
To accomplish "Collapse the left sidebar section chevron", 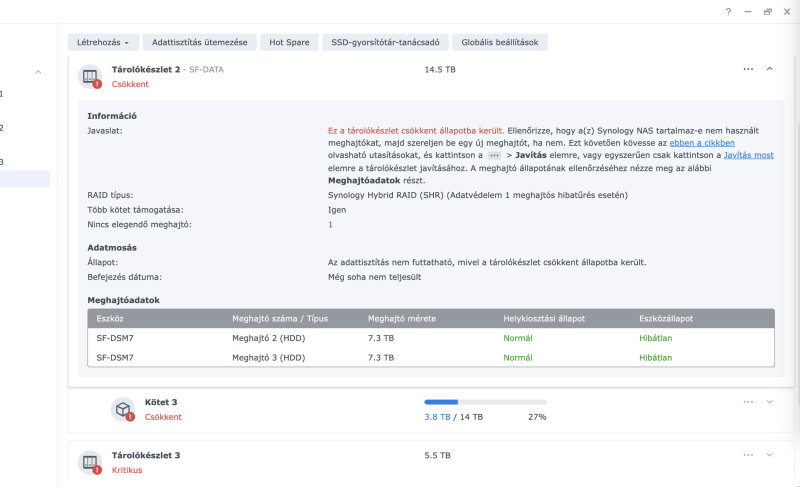I will [38, 72].
